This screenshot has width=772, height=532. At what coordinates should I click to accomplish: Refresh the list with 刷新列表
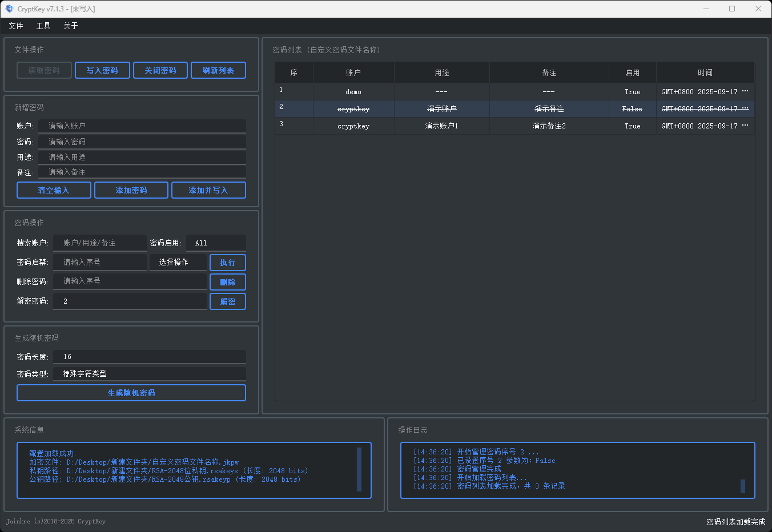218,70
